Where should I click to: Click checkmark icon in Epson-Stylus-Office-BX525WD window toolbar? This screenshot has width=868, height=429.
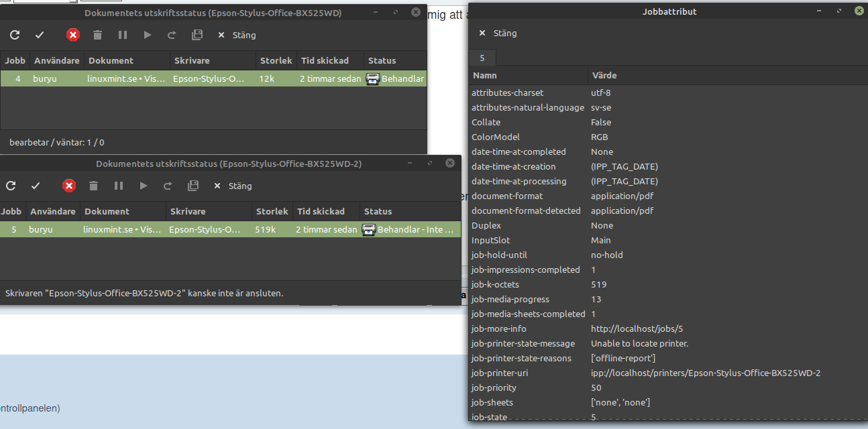[x=40, y=35]
